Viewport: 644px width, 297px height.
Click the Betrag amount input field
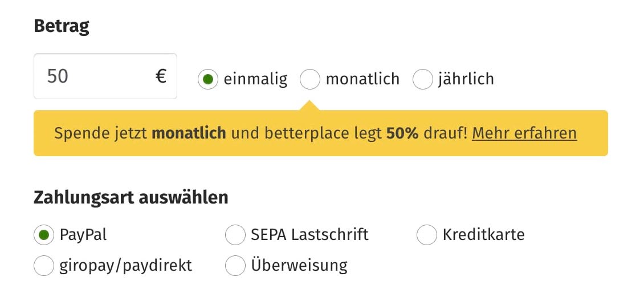click(91, 76)
